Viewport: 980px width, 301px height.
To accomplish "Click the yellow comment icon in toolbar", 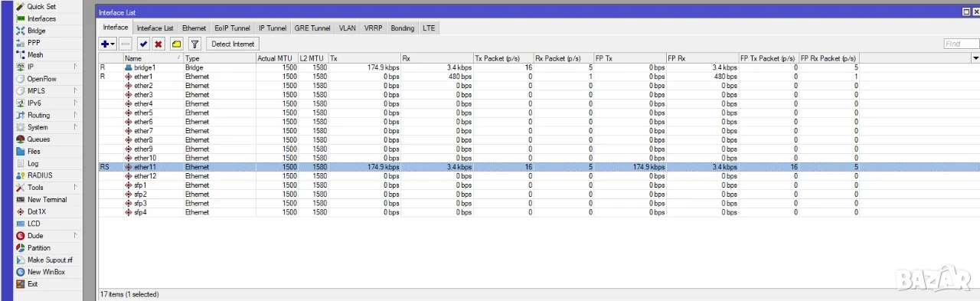I will pos(177,44).
